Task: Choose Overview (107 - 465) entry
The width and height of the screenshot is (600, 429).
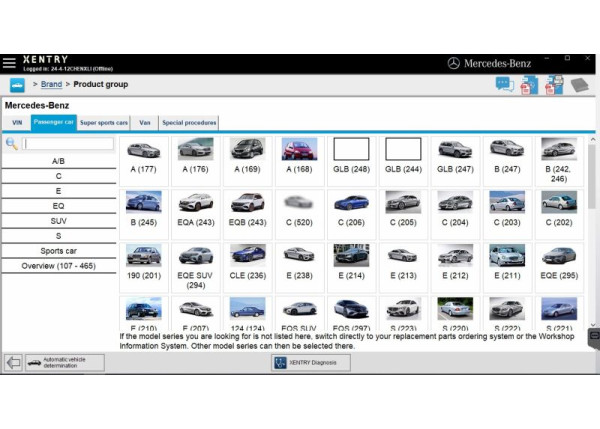Action: 58,266
